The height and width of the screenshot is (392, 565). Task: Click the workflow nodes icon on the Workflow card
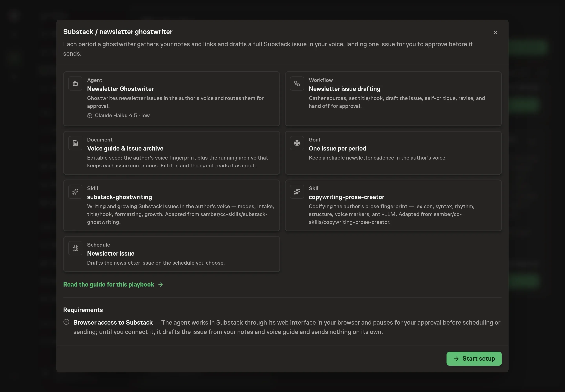coord(297,83)
